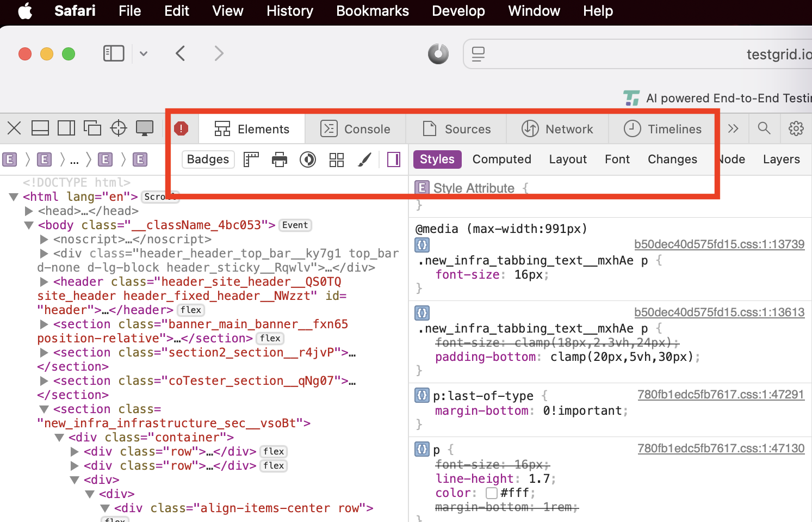This screenshot has width=812, height=522.
Task: Click braces icon beside p:last-of-type rule
Action: [x=422, y=395]
